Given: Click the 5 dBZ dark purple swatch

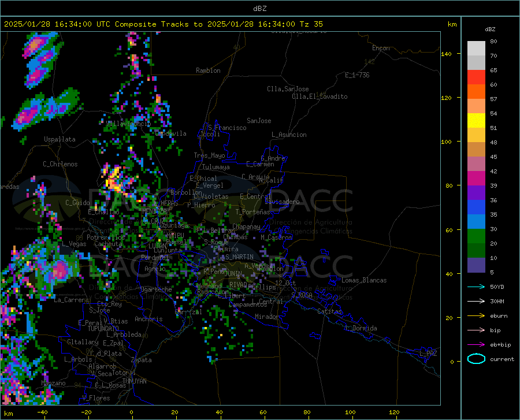Looking at the screenshot, I should (x=476, y=265).
